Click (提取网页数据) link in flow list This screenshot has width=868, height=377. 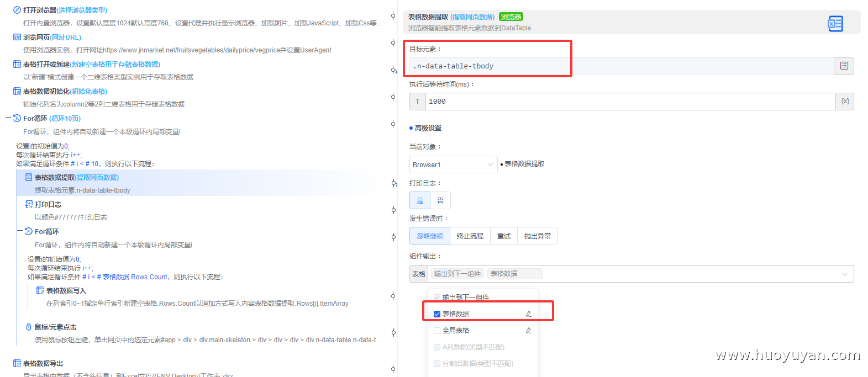[97, 177]
